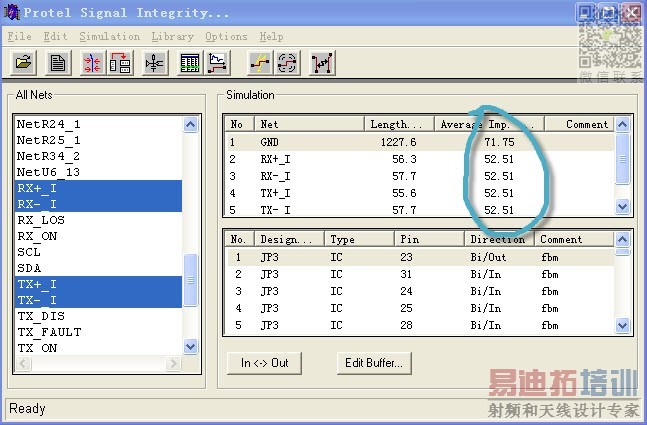Click down arrow of pin table scrollbar
The image size is (647, 425).
click(622, 326)
